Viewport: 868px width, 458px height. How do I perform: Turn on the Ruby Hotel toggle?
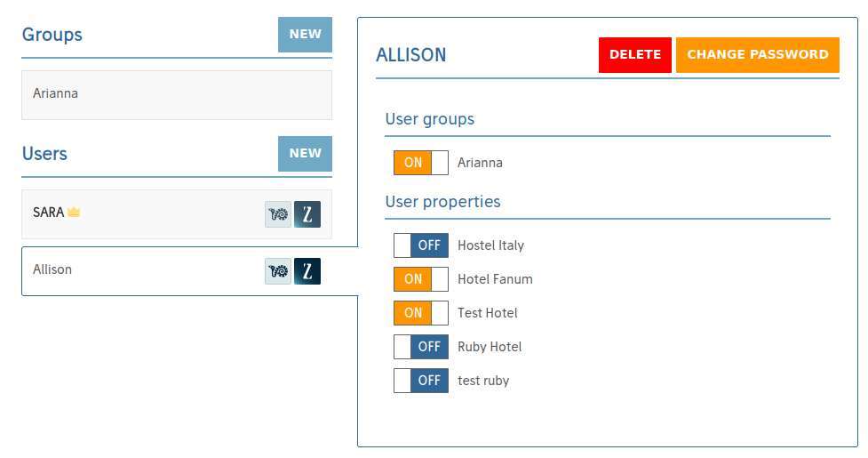point(421,347)
